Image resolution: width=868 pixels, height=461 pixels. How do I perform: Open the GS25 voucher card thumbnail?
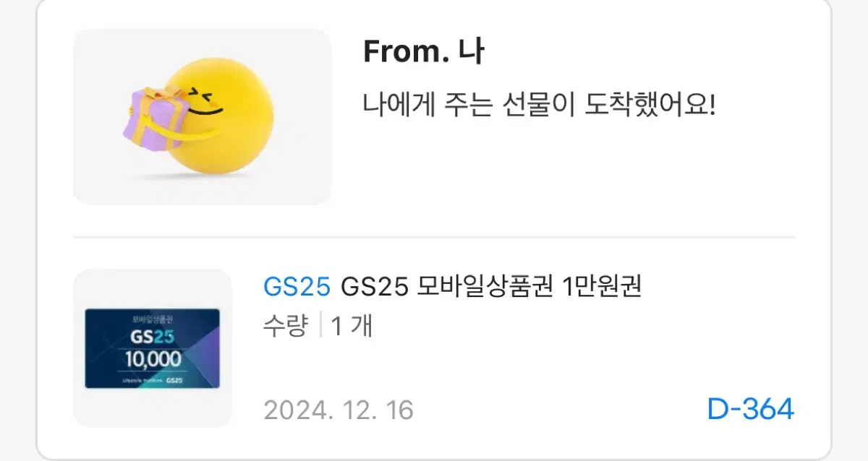click(153, 348)
